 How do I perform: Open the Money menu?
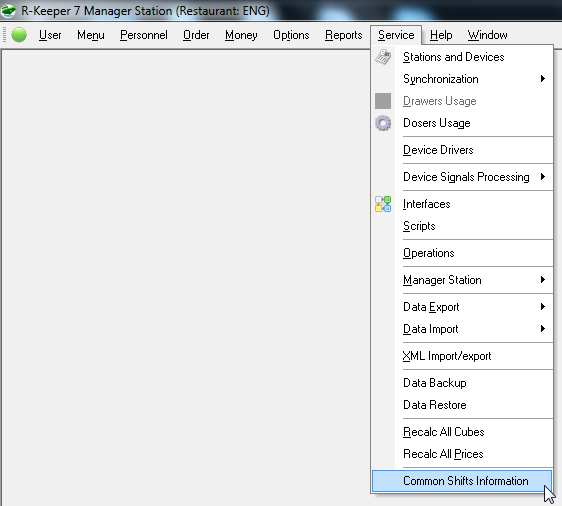click(241, 35)
